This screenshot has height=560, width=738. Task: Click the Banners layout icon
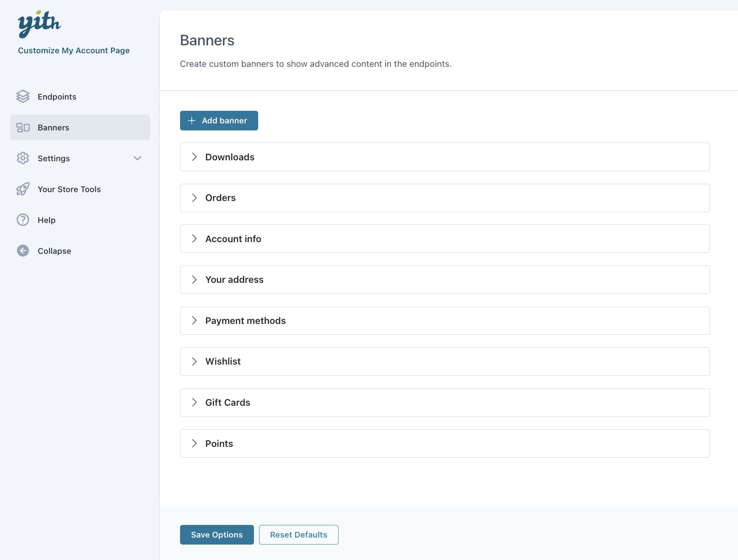pos(23,128)
